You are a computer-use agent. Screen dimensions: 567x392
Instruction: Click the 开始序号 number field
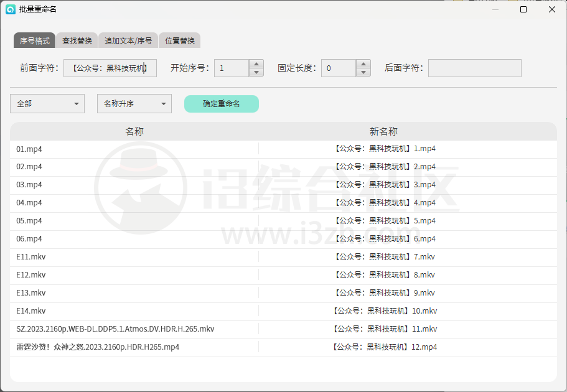point(232,68)
